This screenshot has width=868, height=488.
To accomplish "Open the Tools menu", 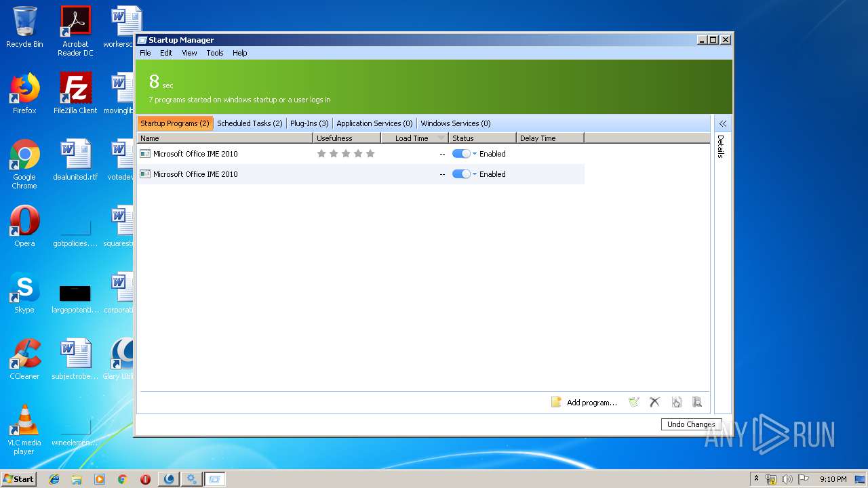I will coord(215,53).
